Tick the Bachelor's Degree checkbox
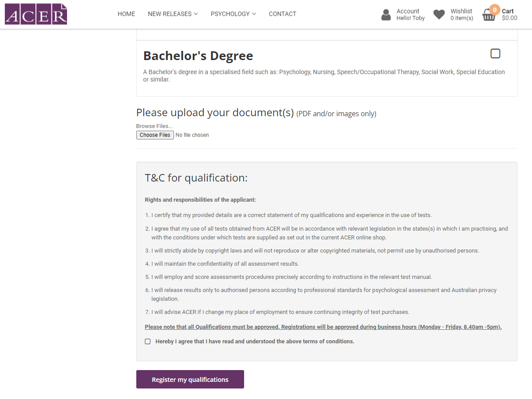532x399 pixels. [x=495, y=53]
